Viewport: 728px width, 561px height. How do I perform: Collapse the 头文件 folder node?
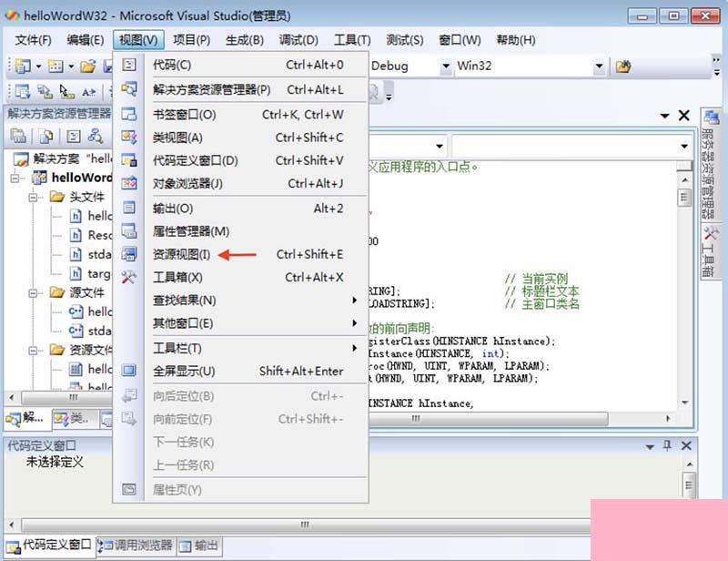(x=34, y=197)
